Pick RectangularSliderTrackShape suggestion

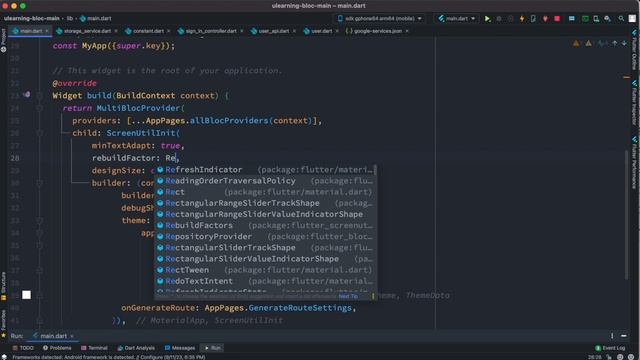pyautogui.click(x=265, y=248)
